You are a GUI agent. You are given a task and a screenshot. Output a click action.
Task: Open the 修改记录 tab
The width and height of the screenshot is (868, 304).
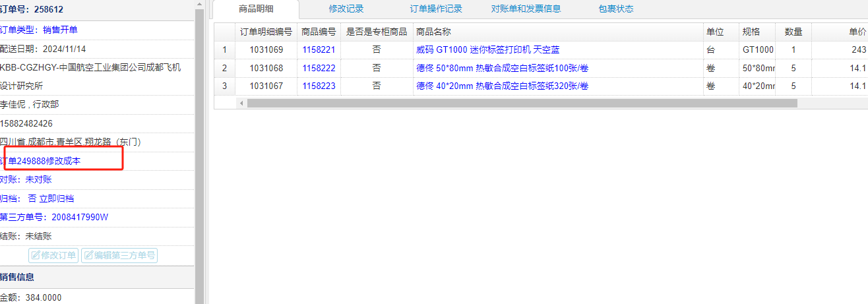346,9
